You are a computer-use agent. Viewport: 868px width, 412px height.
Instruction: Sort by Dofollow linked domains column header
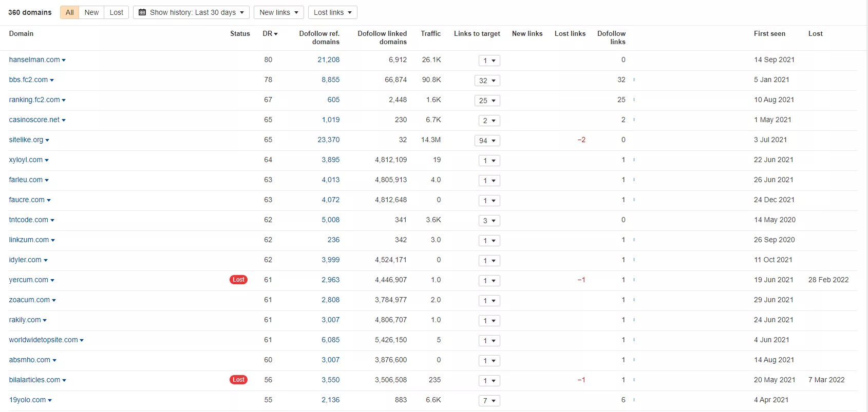coord(382,37)
